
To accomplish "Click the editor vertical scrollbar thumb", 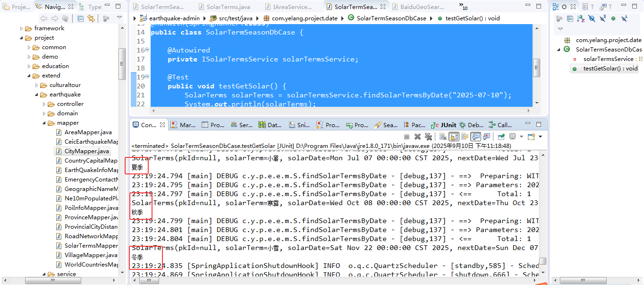I will click(536, 68).
